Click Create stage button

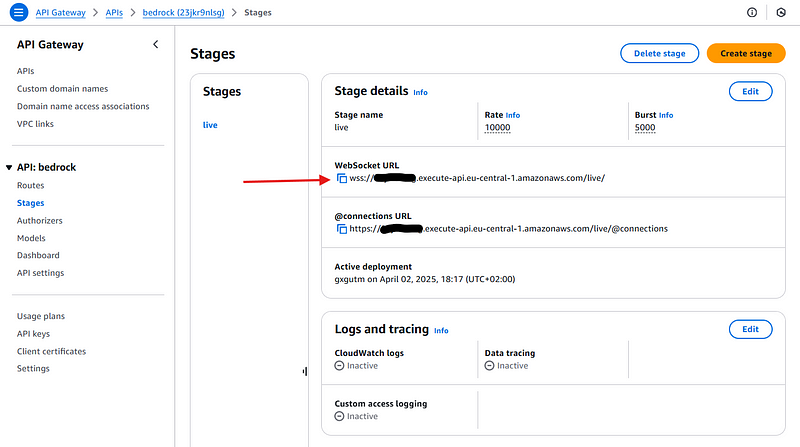pyautogui.click(x=745, y=53)
